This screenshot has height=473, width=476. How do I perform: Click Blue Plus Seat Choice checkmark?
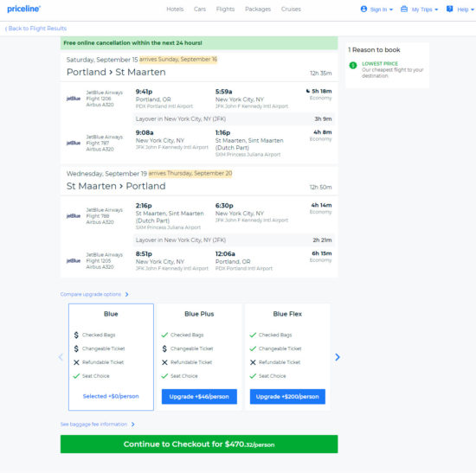164,376
